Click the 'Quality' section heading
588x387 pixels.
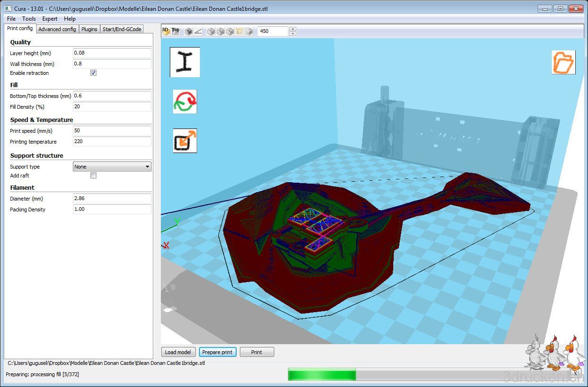click(x=20, y=42)
